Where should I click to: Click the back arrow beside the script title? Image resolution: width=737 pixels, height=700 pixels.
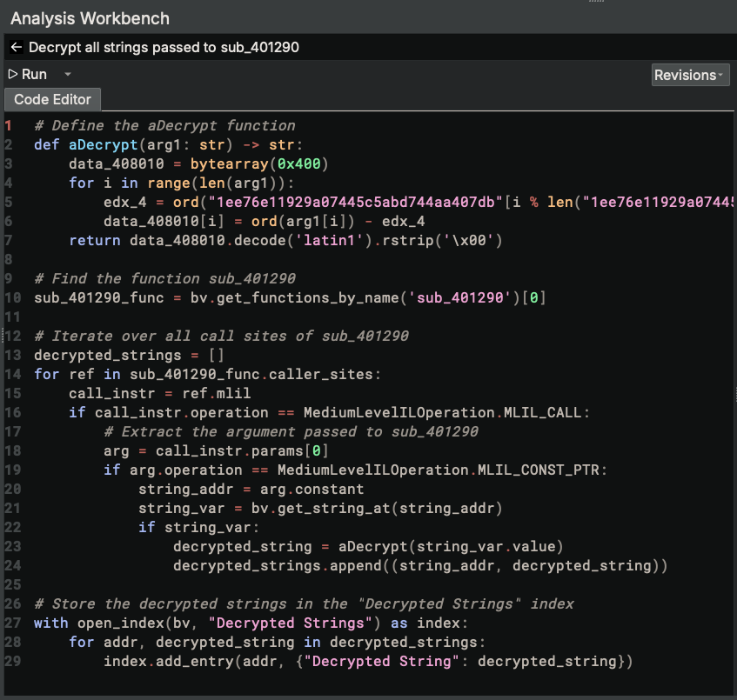17,47
